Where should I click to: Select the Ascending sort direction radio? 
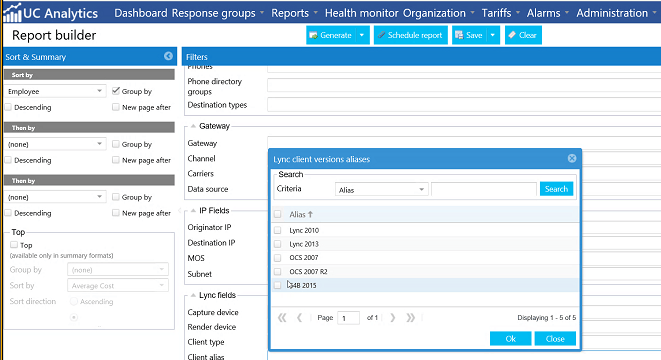point(74,301)
